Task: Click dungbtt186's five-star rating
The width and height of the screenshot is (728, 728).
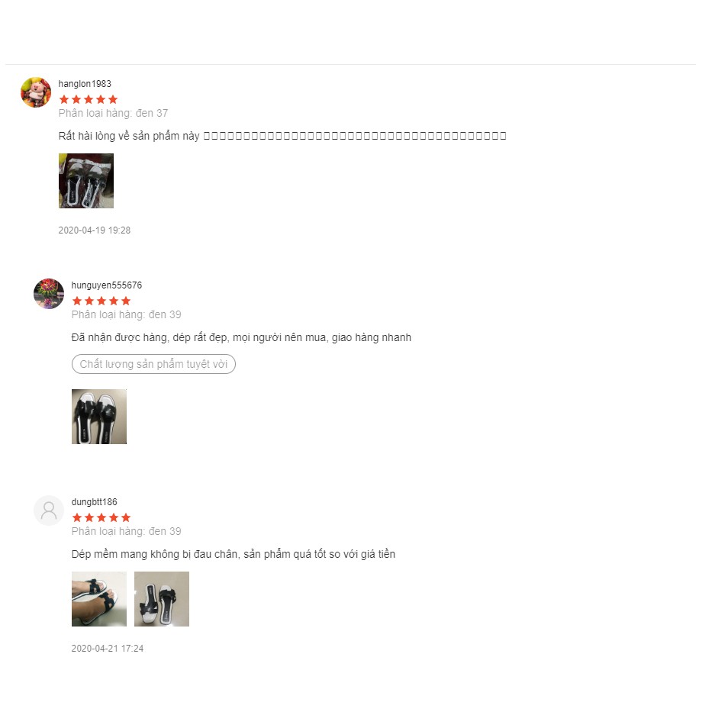Action: point(101,517)
